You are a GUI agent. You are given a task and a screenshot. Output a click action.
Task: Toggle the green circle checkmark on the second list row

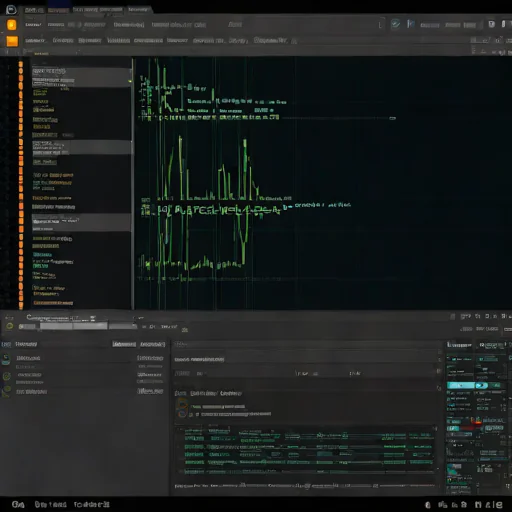click(x=6, y=376)
